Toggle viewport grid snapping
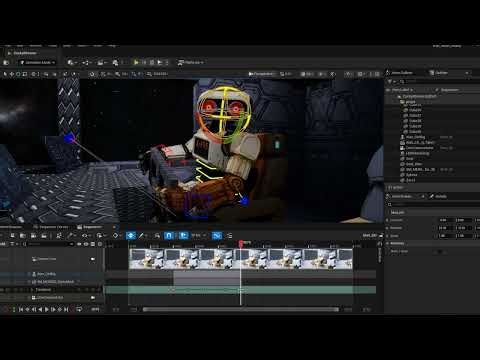This screenshot has height=360, width=480. (x=103, y=74)
